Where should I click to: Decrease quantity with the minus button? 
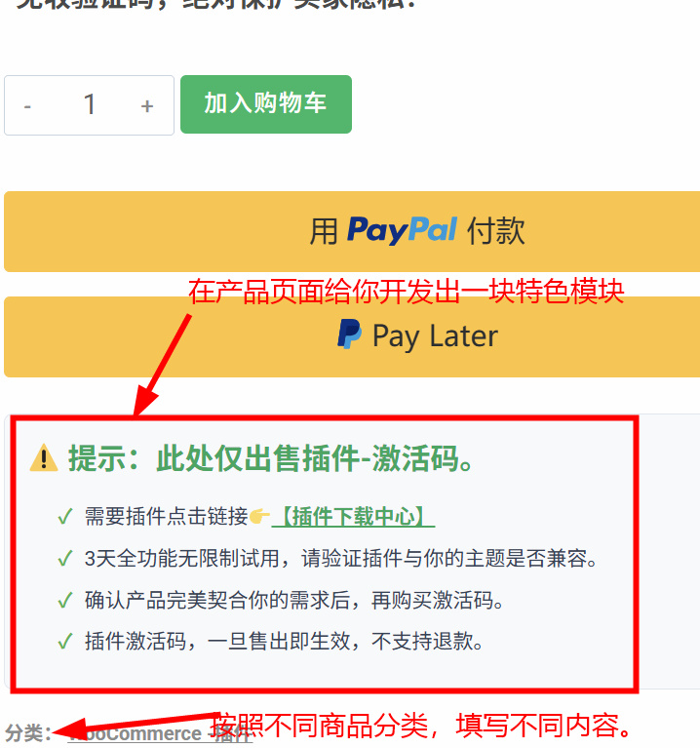point(27,105)
